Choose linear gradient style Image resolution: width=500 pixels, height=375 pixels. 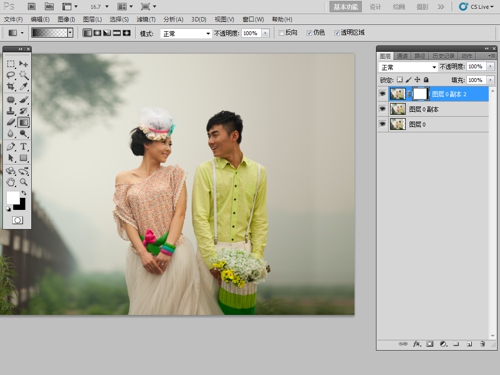click(x=87, y=33)
